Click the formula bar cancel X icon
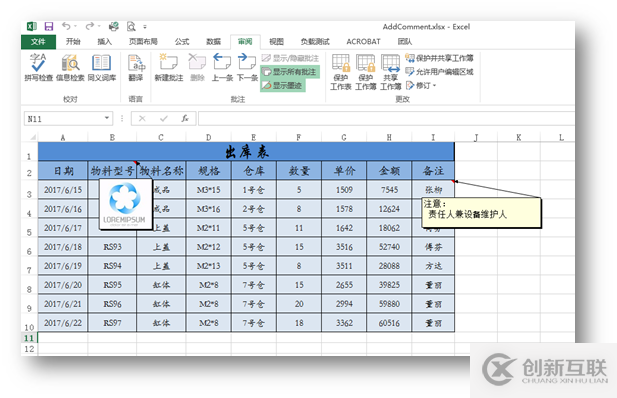 coord(142,118)
